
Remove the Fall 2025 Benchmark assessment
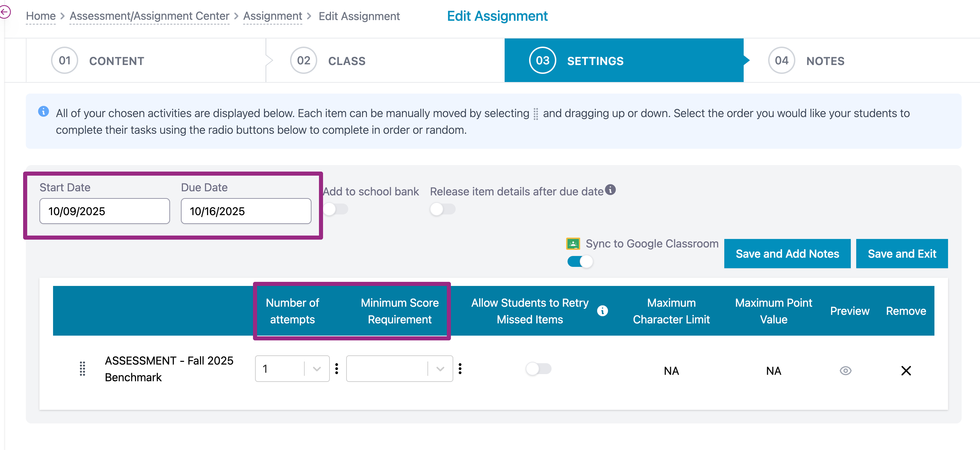906,370
